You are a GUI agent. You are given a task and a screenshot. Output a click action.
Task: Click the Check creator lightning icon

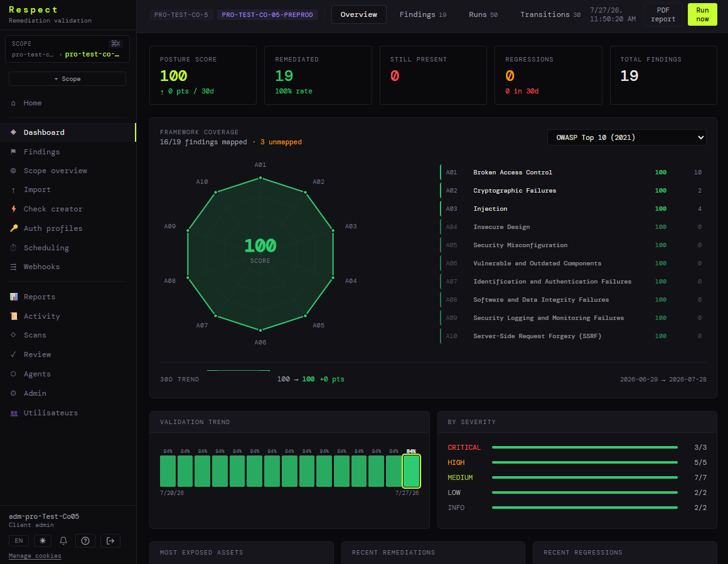coord(13,209)
